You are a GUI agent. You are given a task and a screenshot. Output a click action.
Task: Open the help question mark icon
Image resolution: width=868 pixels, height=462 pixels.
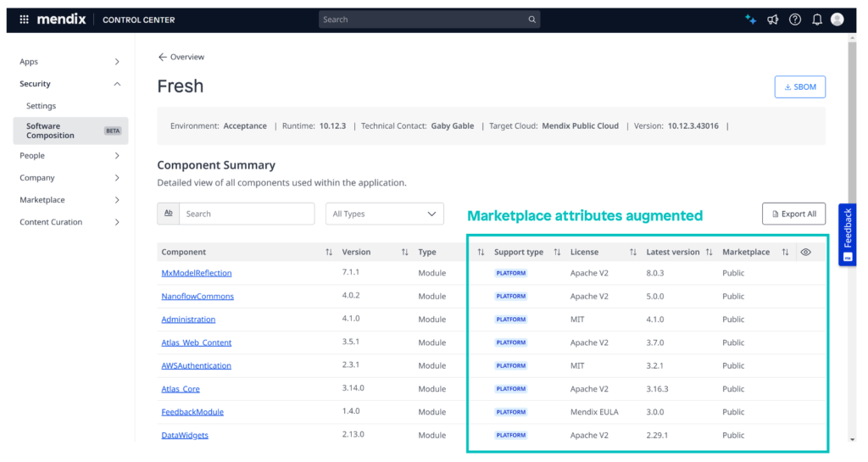point(795,19)
